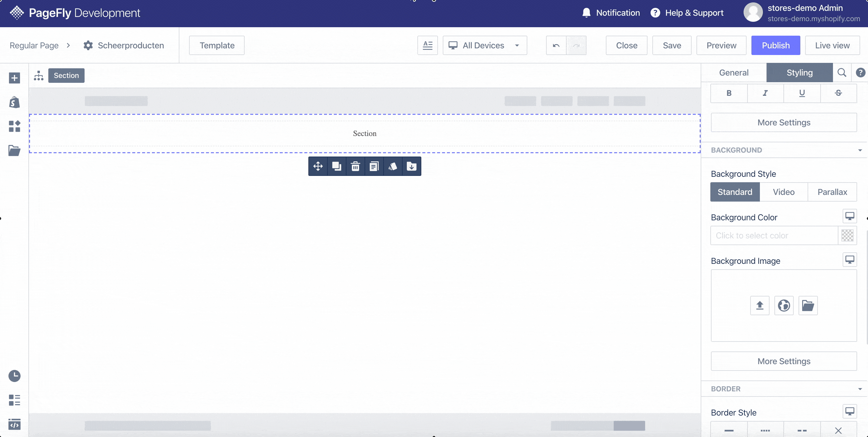Click the background color input field
Screen dimensions: 868x437
[774, 235]
